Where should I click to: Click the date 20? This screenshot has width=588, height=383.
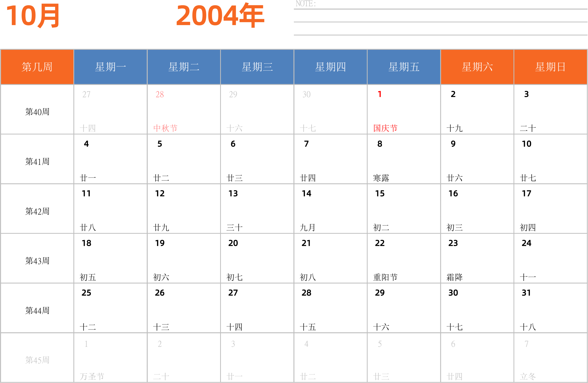pos(233,243)
